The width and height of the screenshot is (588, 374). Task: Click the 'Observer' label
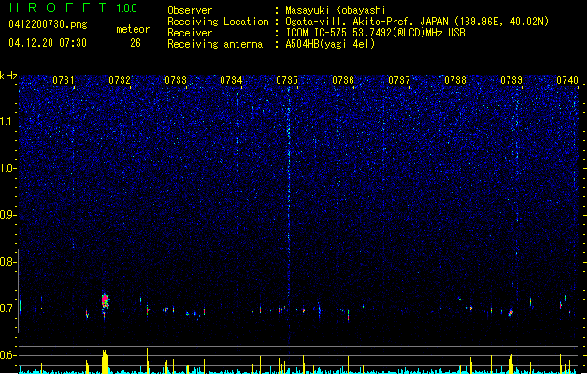coord(190,10)
